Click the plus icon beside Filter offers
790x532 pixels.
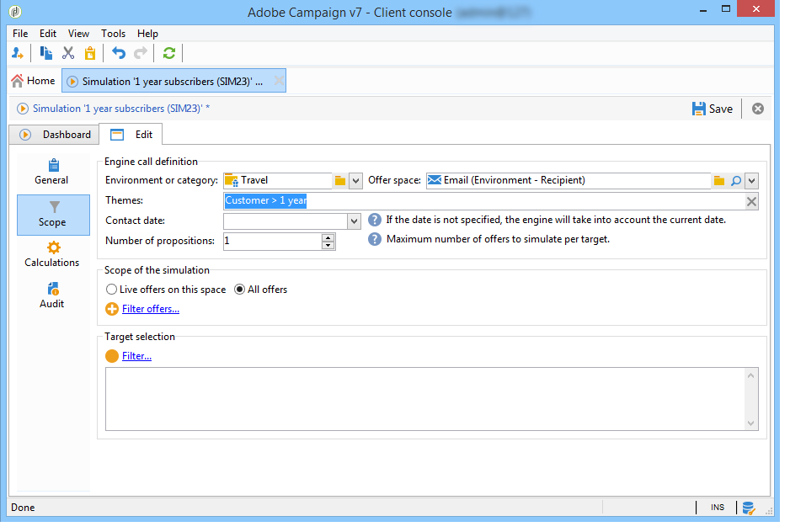(112, 309)
